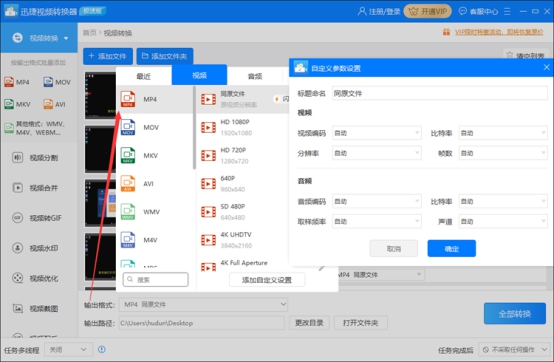The height and width of the screenshot is (362, 554).
Task: Click the first video thumbnail in list
Action: click(x=100, y=95)
